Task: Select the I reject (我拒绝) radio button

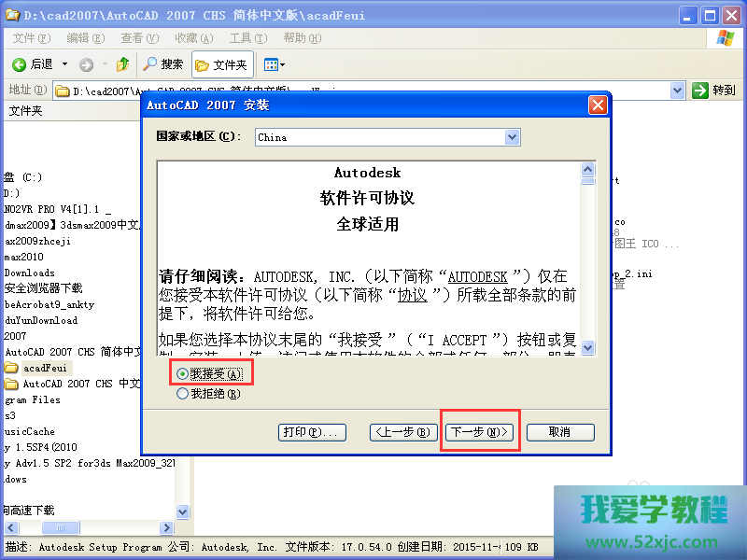Action: [x=182, y=394]
